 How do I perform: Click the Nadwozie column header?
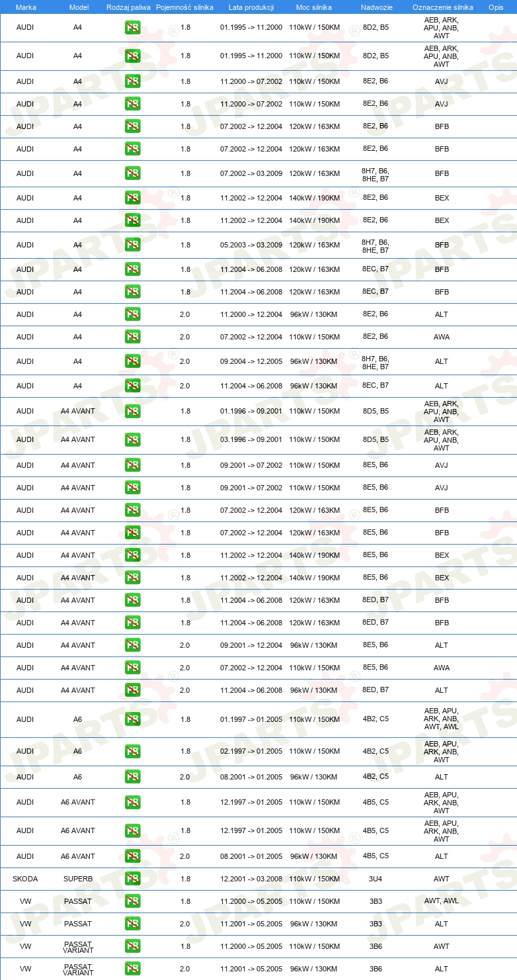click(x=376, y=7)
